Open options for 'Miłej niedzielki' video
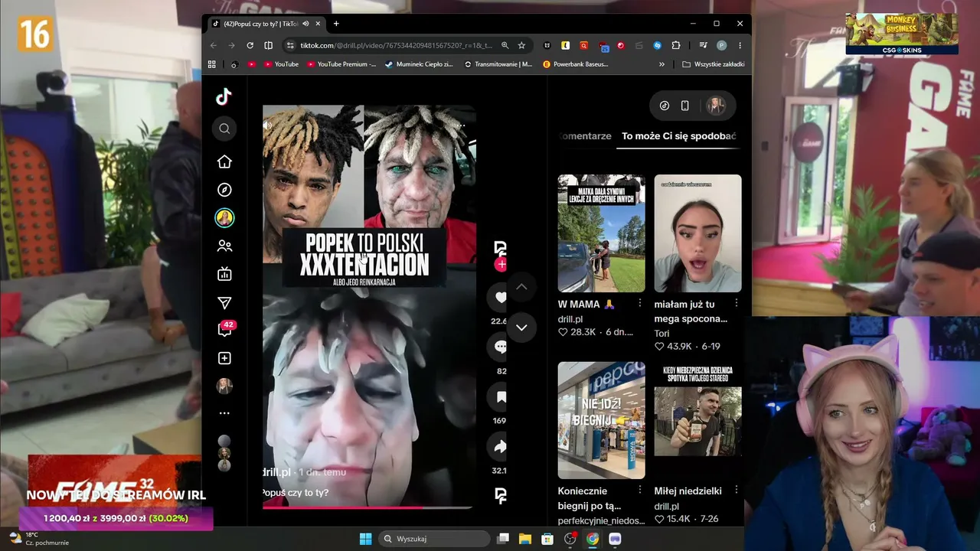Viewport: 980px width, 551px height. click(x=737, y=491)
